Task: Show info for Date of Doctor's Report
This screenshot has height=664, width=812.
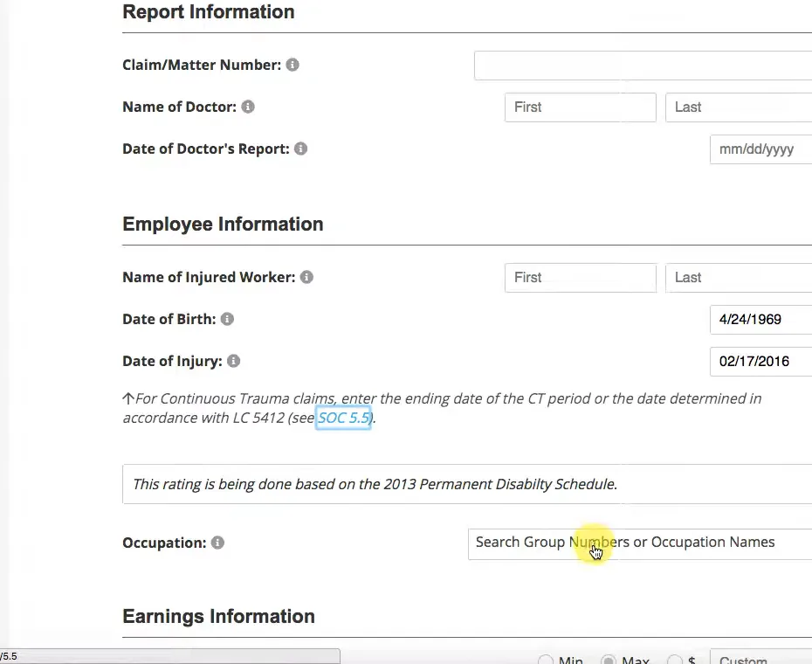Action: coord(301,149)
